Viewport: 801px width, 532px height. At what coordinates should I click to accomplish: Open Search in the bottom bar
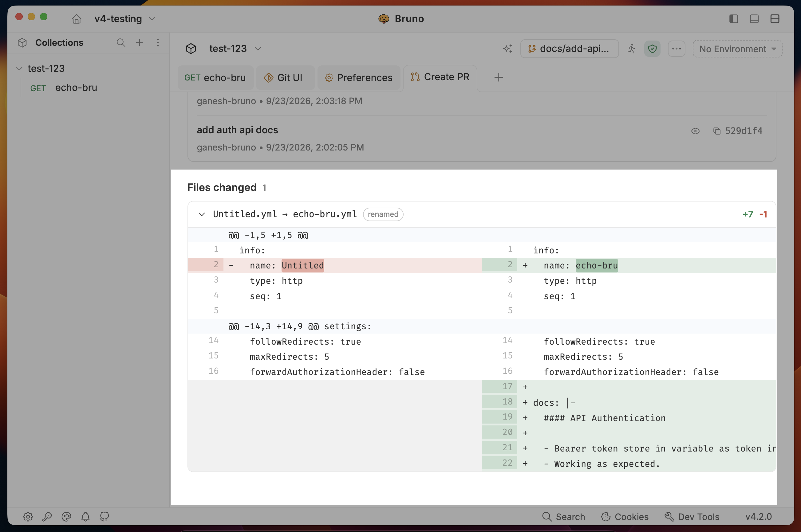(x=564, y=516)
